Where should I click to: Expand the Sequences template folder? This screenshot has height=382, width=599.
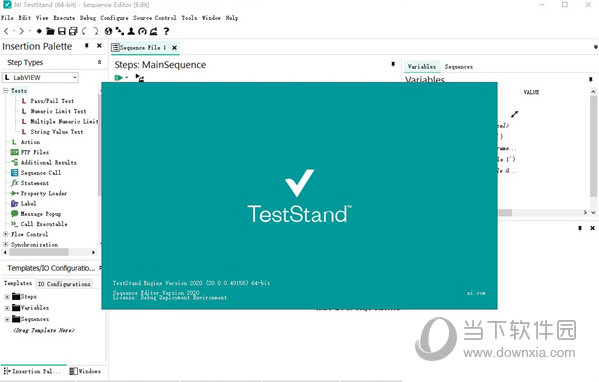[x=7, y=319]
